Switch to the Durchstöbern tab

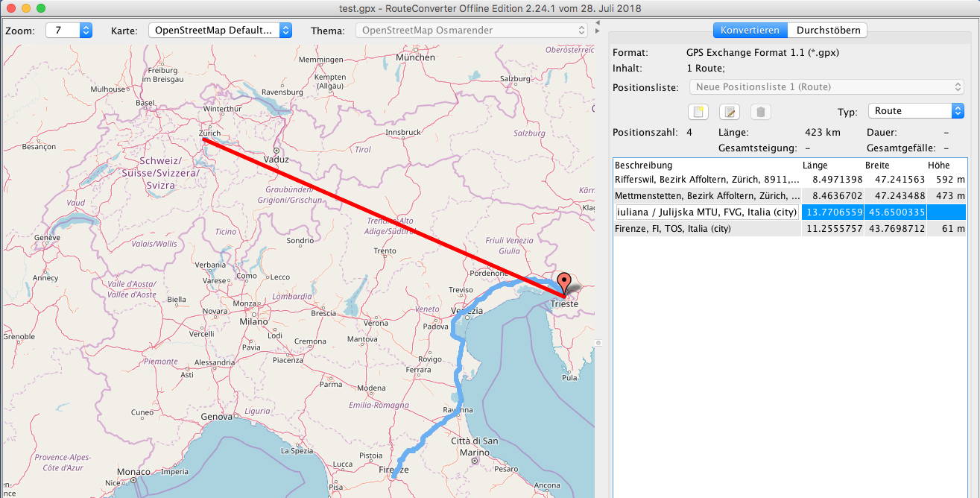tap(828, 31)
